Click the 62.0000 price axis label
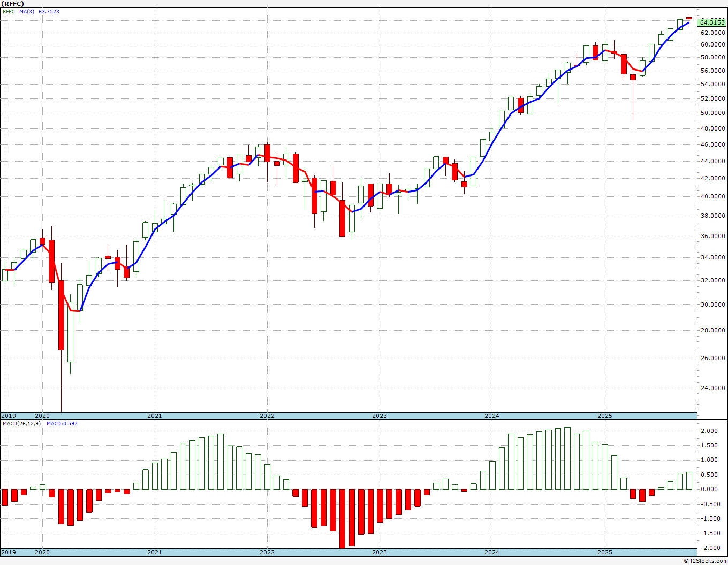Viewport: 728px width, 565px height. (712, 33)
